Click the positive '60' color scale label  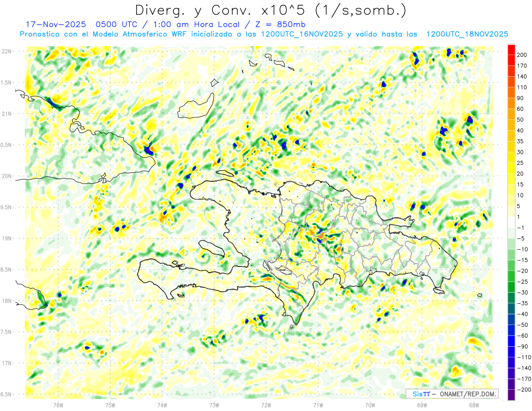pyautogui.click(x=521, y=109)
